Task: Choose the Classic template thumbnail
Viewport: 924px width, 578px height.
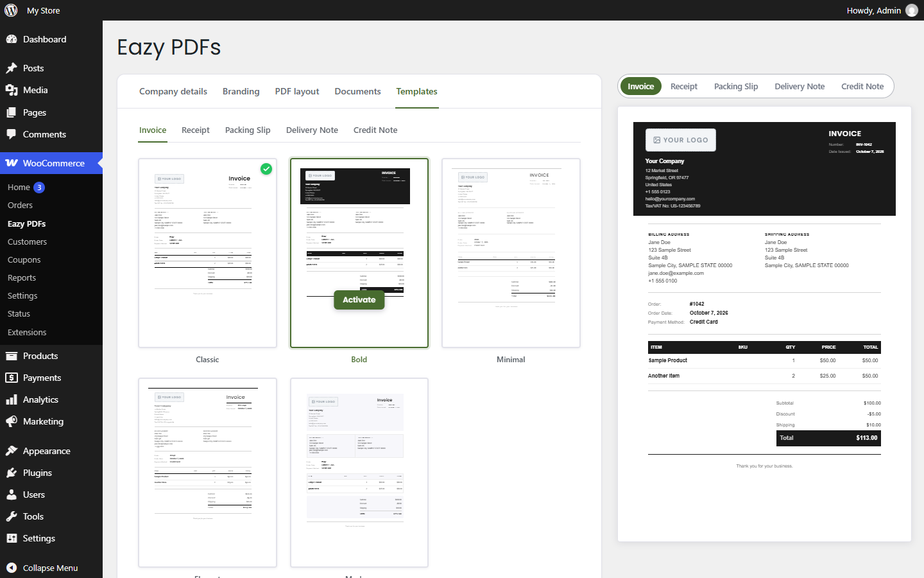Action: (207, 253)
